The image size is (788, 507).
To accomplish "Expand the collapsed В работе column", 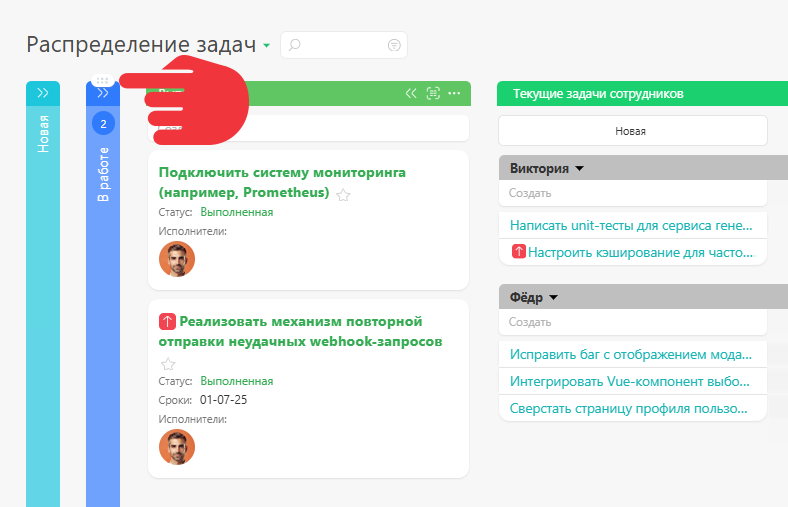I will (x=103, y=93).
